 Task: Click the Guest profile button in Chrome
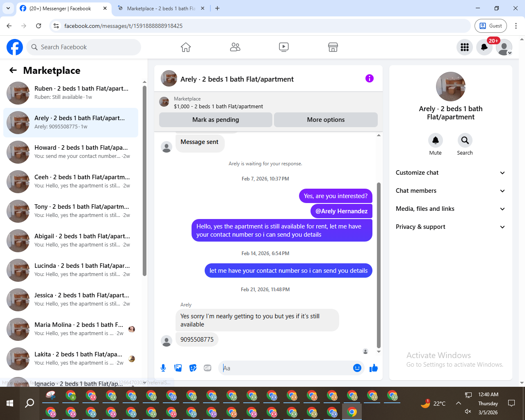click(491, 26)
